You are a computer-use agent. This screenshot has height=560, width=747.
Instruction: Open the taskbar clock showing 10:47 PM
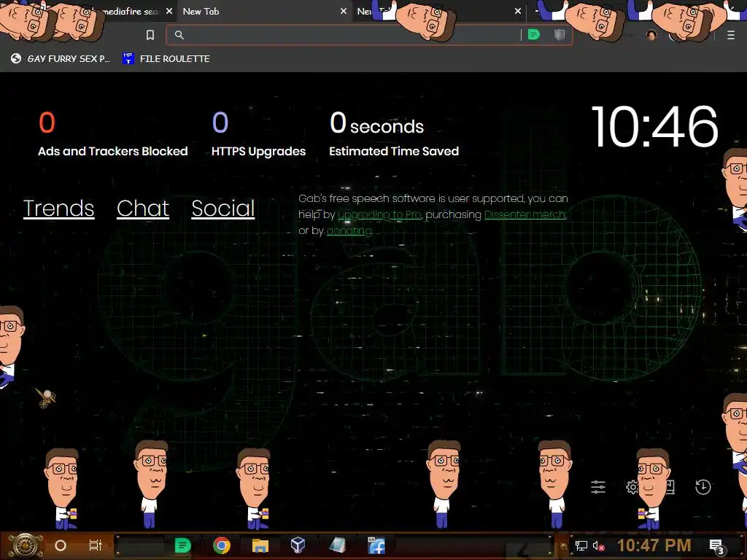654,545
